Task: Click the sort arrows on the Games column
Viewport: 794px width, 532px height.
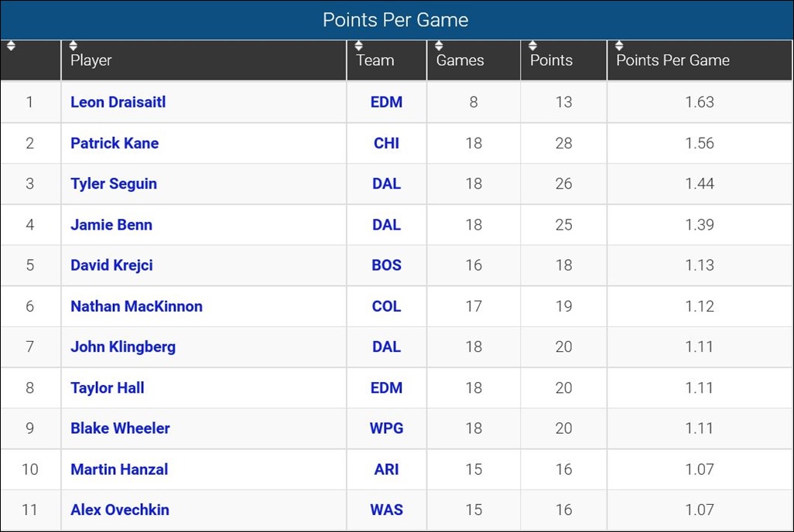Action: tap(438, 45)
